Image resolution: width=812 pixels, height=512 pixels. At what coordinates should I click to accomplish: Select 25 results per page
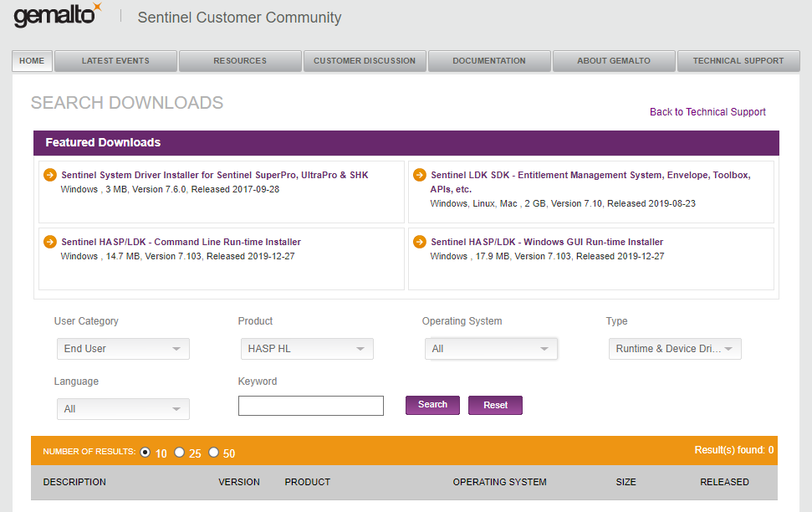tap(179, 453)
